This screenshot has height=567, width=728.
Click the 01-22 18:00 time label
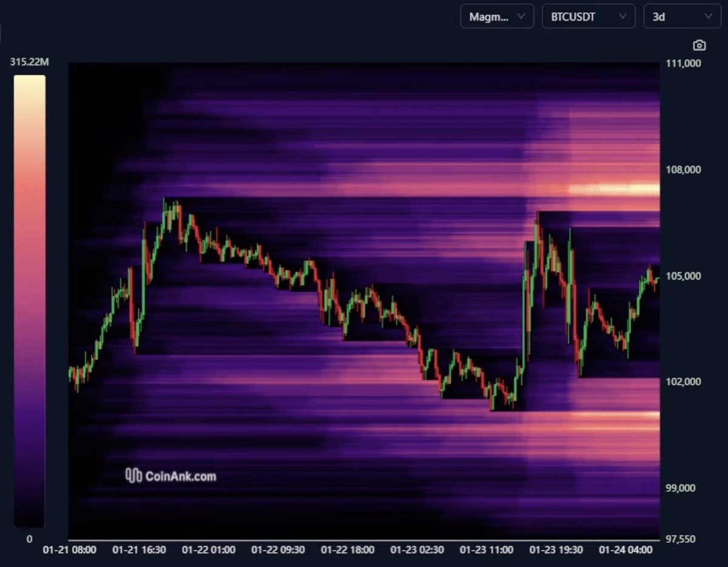348,550
